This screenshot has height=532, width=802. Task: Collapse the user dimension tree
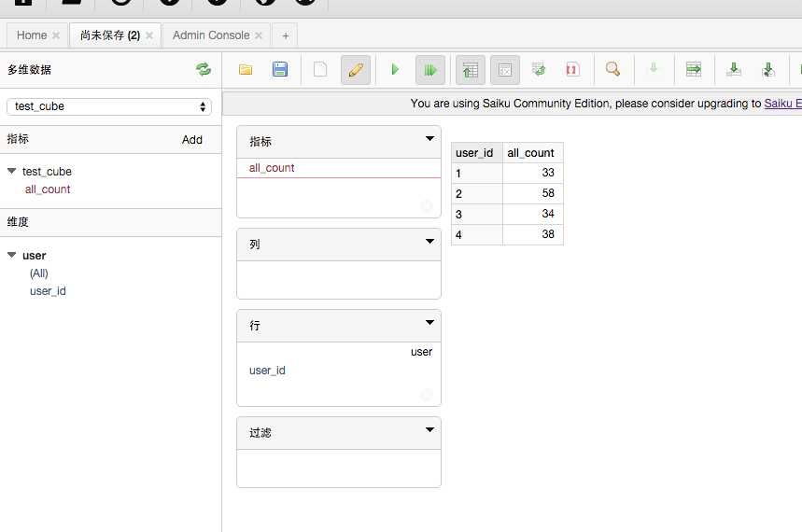point(12,255)
